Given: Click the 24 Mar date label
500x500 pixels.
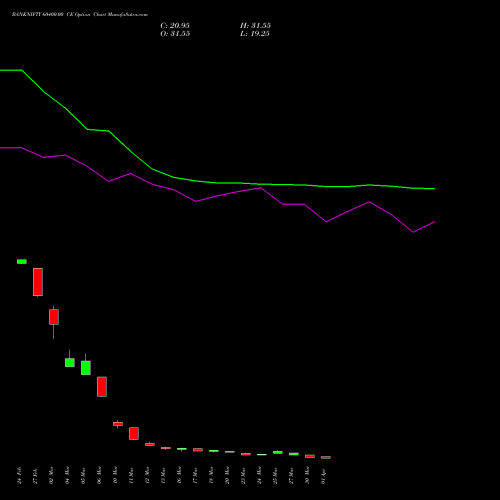Looking at the screenshot, I should (x=259, y=475).
